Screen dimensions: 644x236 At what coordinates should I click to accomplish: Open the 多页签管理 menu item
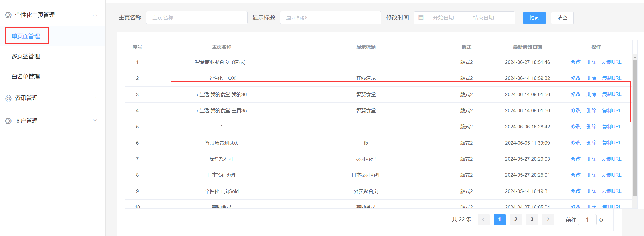pyautogui.click(x=26, y=56)
